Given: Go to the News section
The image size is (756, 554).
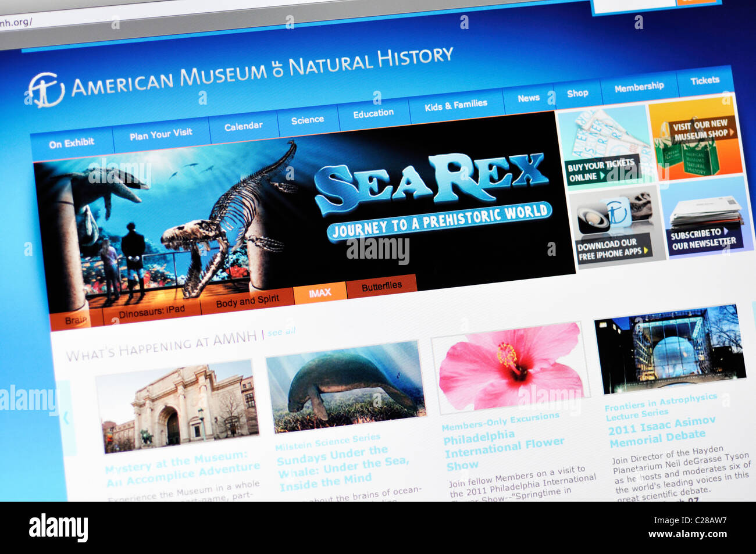Looking at the screenshot, I should pos(529,98).
